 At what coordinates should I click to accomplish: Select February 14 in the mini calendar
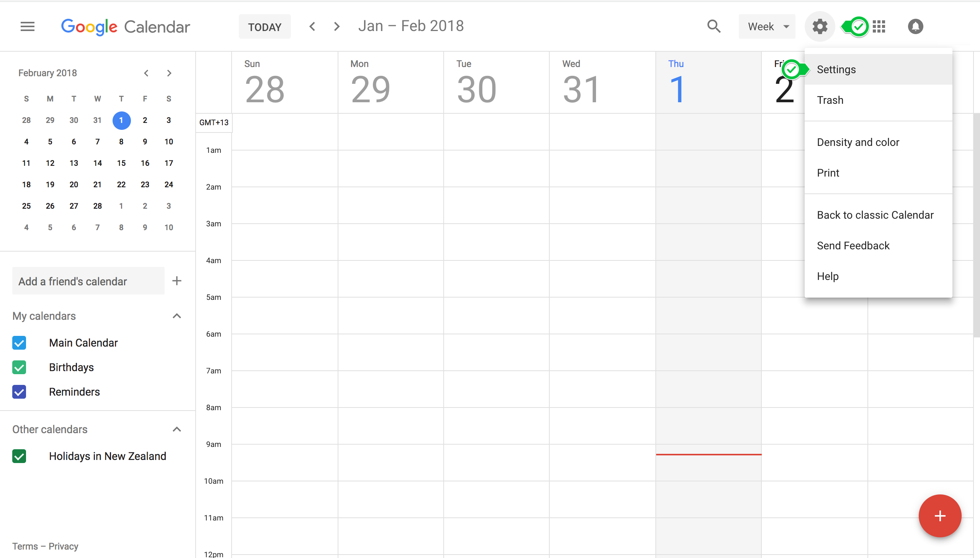98,163
